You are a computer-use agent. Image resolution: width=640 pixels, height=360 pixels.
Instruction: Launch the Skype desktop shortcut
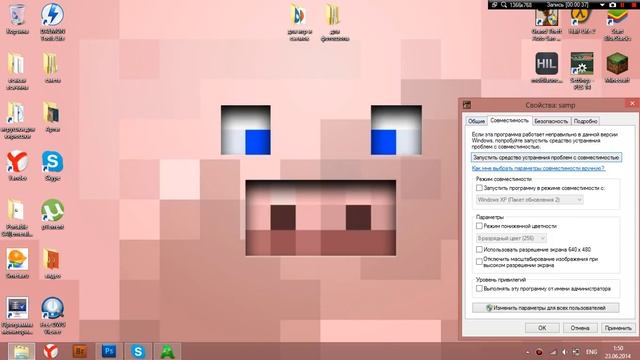point(52,162)
